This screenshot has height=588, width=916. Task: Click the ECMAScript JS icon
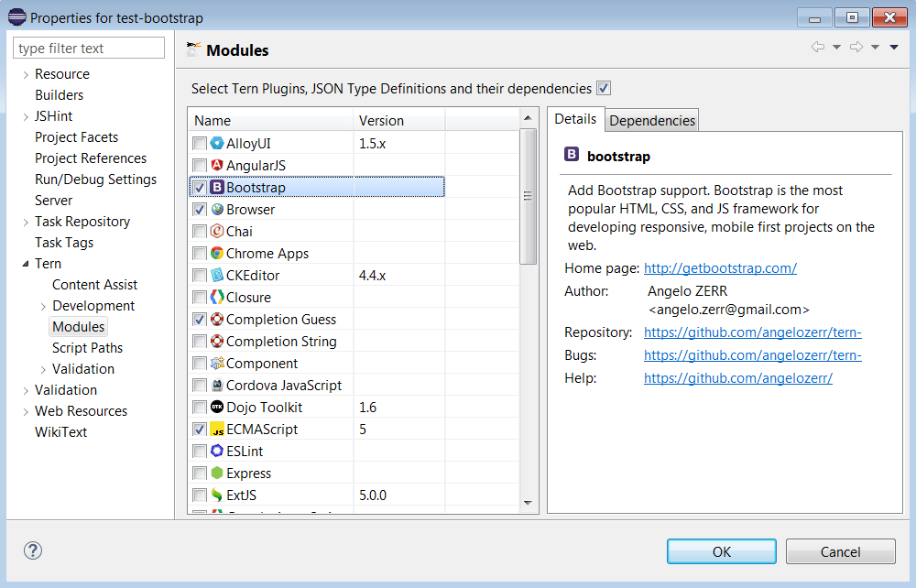pyautogui.click(x=217, y=429)
